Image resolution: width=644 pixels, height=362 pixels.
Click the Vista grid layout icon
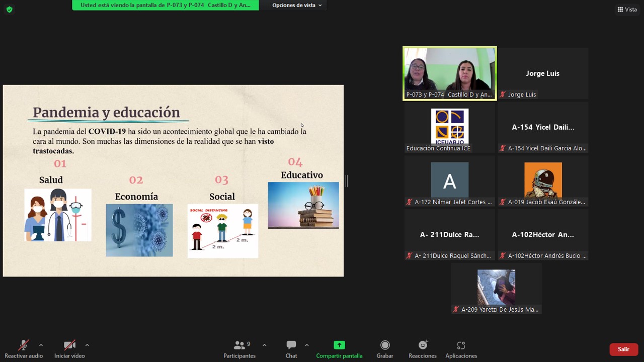coord(620,10)
